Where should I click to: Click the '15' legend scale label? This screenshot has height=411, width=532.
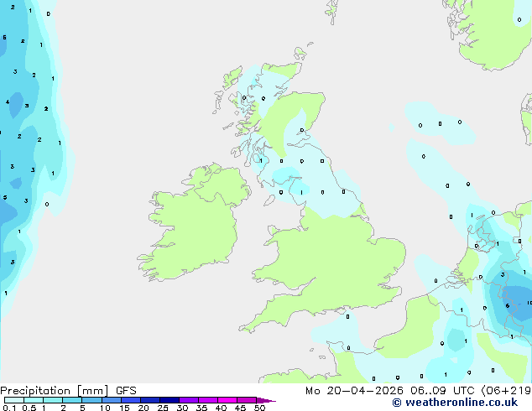[124, 408]
